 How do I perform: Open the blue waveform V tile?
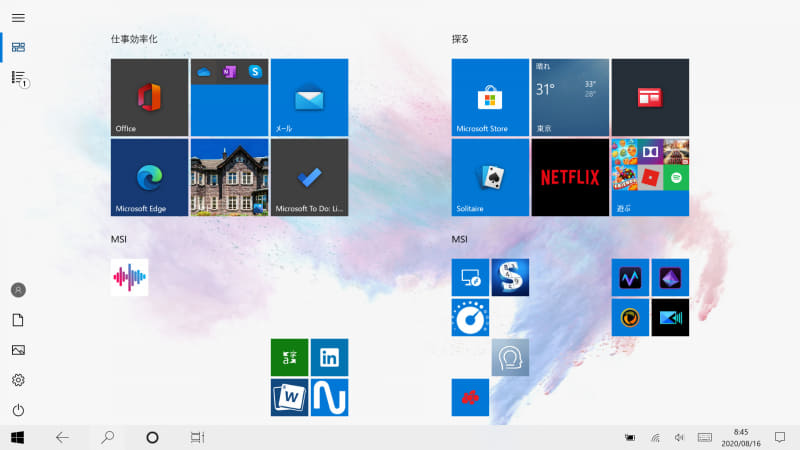(630, 277)
